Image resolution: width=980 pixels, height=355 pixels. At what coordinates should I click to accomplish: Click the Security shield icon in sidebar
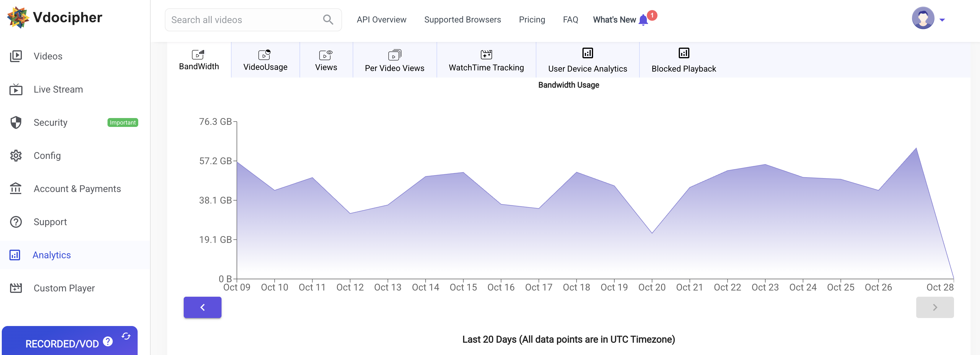16,122
